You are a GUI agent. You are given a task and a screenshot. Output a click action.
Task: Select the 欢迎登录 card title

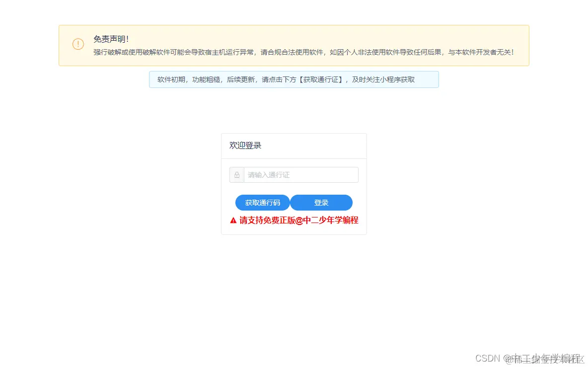click(244, 146)
